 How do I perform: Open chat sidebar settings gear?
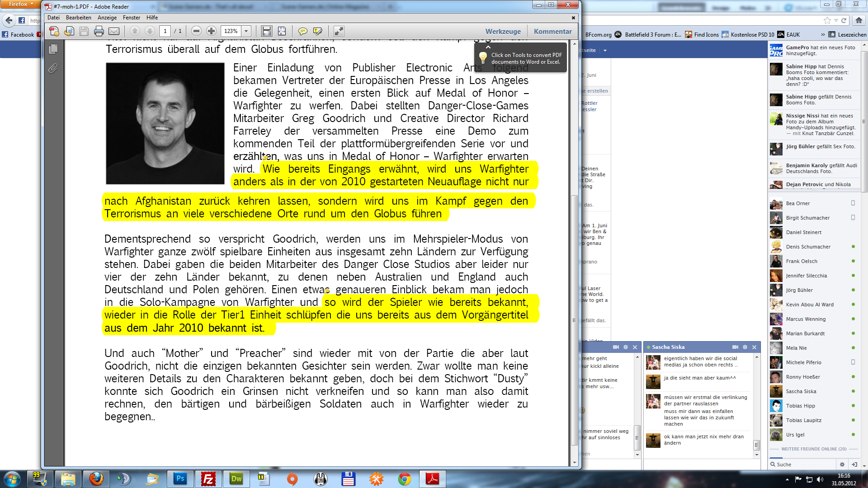[842, 465]
